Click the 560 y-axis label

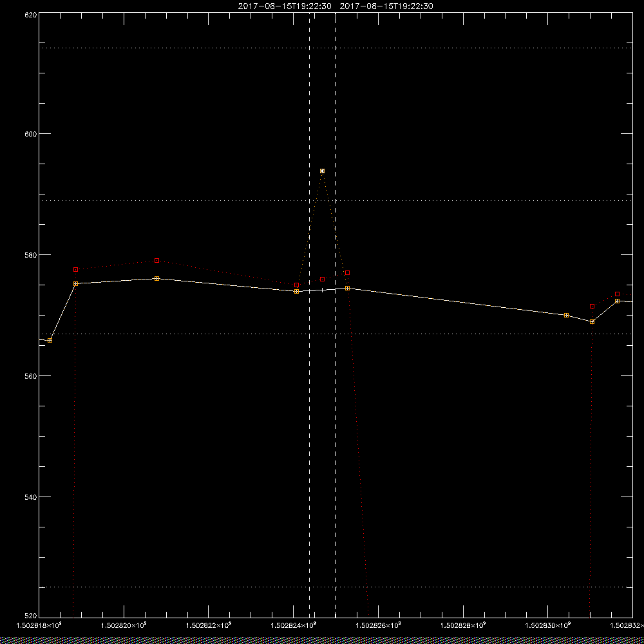[x=32, y=376]
